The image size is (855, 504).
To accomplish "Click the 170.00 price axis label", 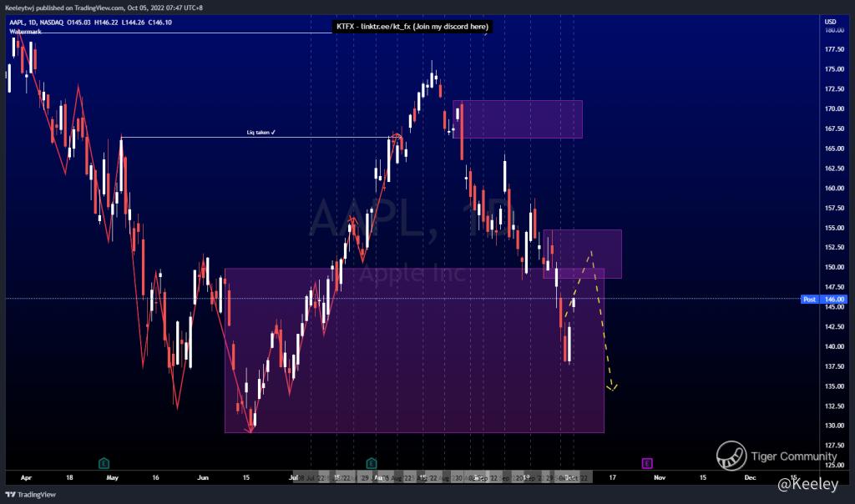I will (834, 109).
